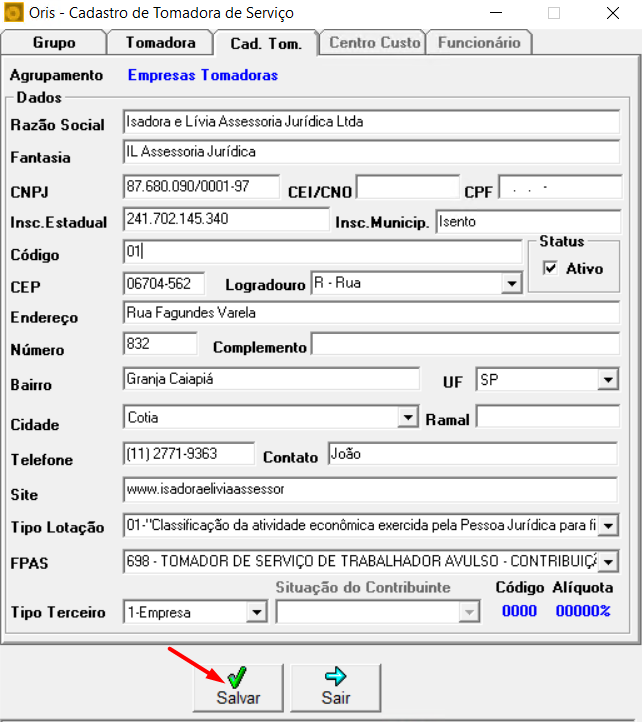642x722 pixels.
Task: Click the CNPJ input field
Action: 201,186
